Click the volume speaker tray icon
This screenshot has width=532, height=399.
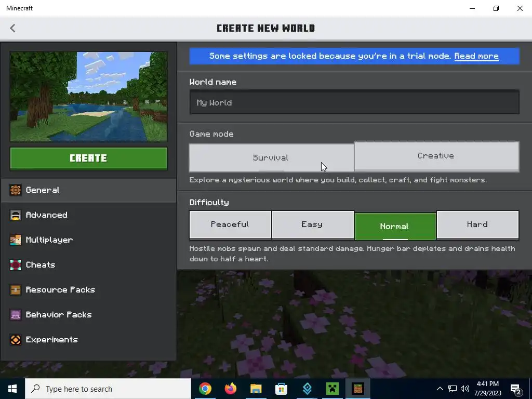465,389
